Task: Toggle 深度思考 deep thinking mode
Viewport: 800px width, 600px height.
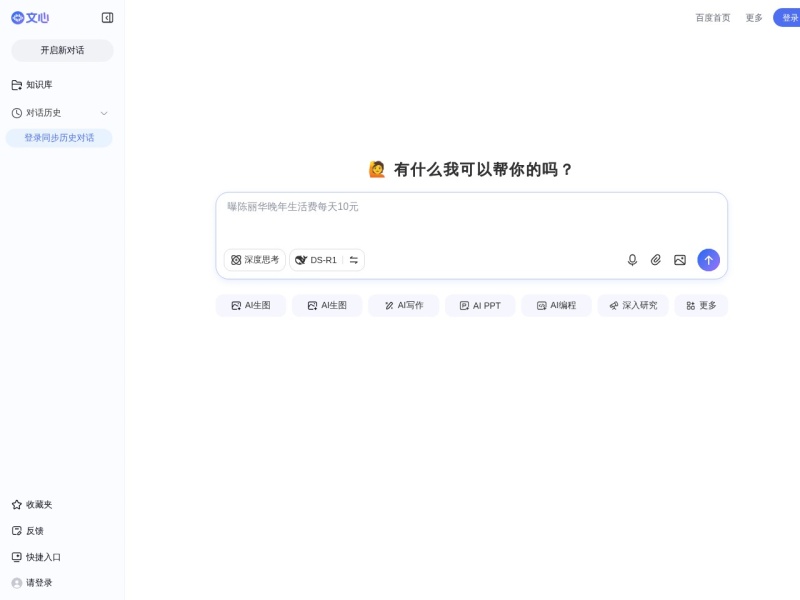Action: [254, 259]
